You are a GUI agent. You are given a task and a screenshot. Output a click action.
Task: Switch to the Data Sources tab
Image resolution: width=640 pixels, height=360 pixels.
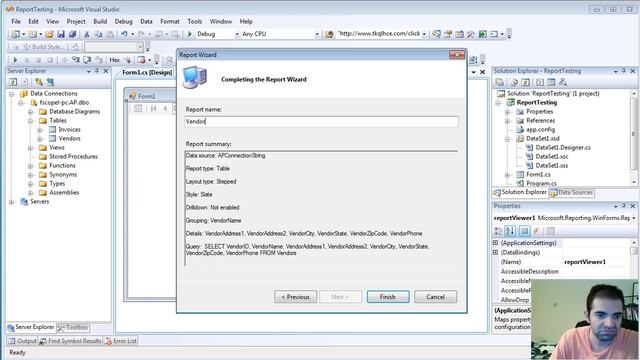[571, 193]
